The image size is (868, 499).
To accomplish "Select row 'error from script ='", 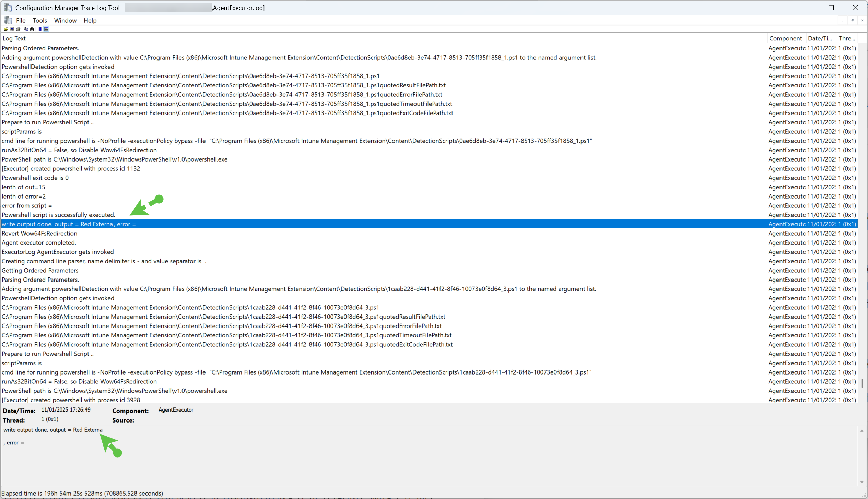I will pyautogui.click(x=429, y=205).
